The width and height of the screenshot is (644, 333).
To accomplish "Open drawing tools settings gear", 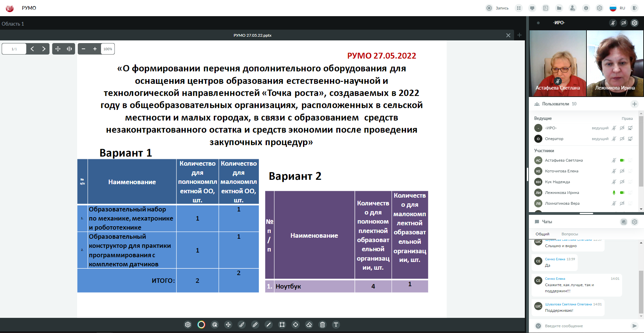I will pos(188,325).
